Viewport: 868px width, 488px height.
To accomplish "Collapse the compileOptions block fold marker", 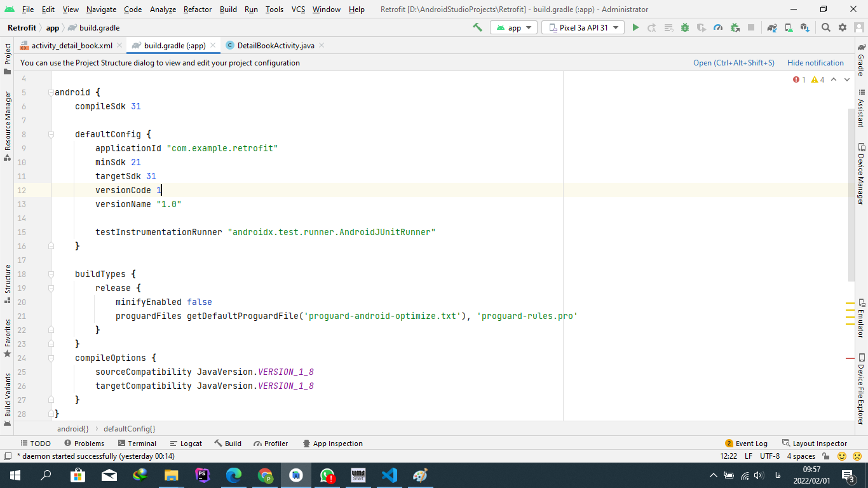I will (x=51, y=358).
